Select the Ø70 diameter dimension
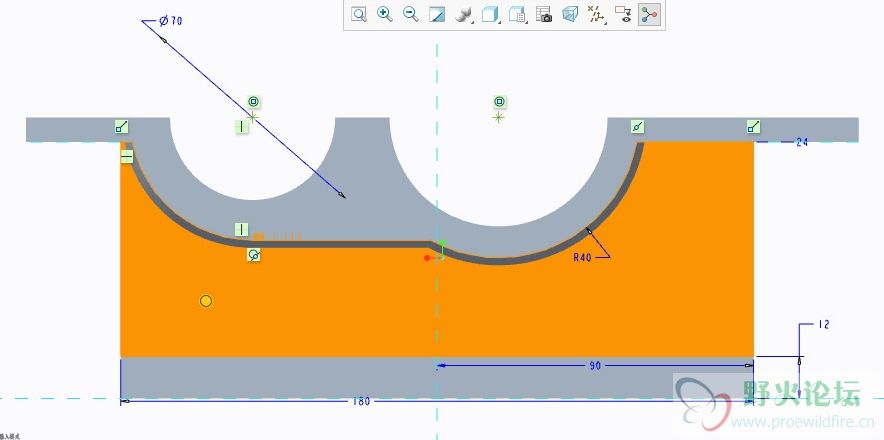The image size is (884, 440). (170, 21)
